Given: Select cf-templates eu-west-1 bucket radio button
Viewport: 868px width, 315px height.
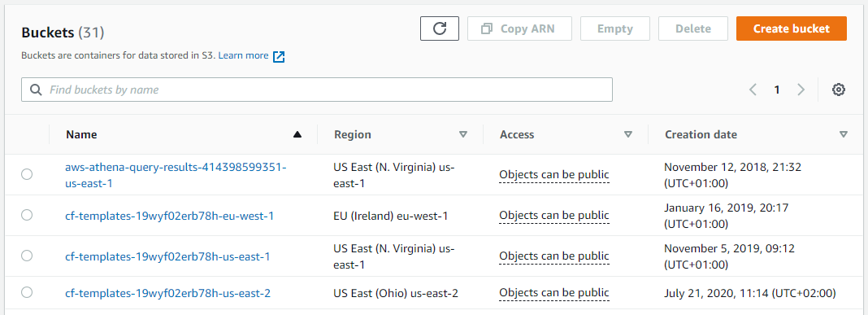Looking at the screenshot, I should click(x=27, y=215).
